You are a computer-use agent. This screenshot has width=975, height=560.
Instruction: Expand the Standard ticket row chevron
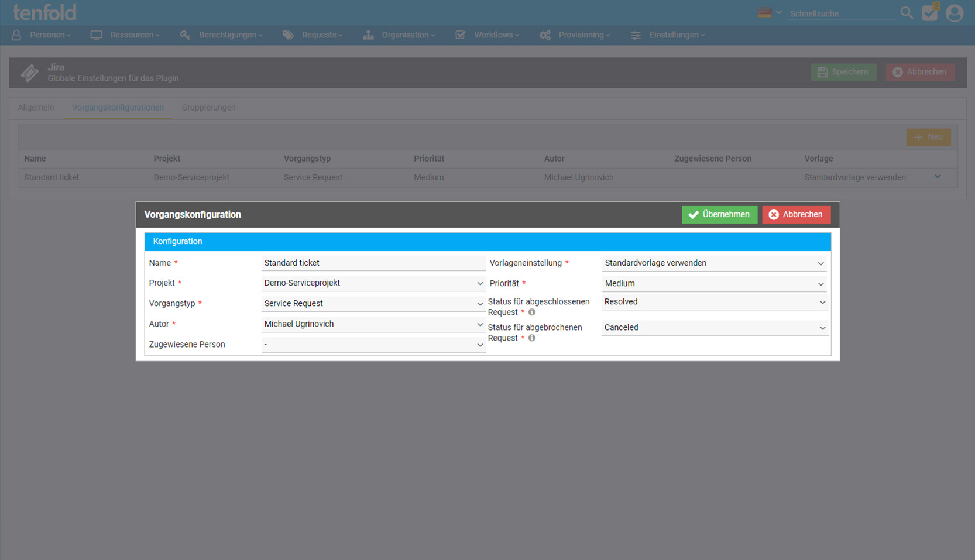[x=938, y=177]
